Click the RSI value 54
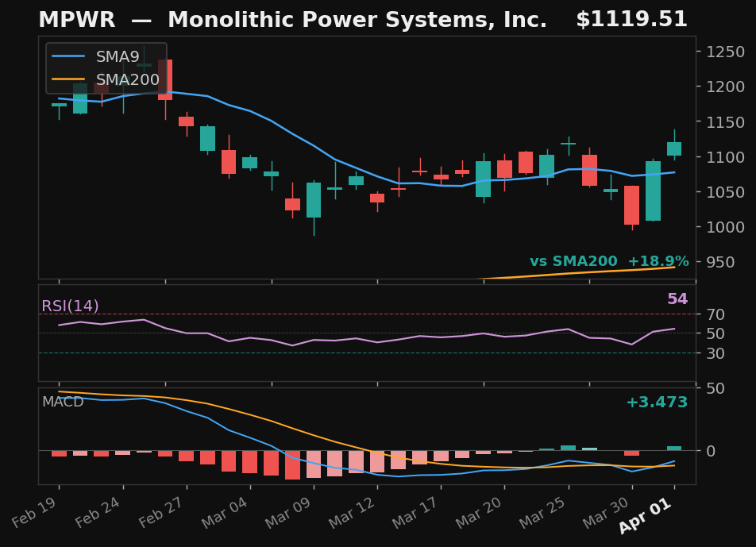Screen dimensions: 756x547 pyautogui.click(x=677, y=299)
